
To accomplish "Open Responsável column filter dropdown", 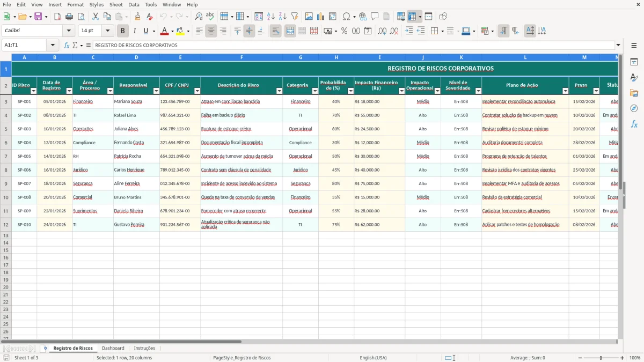I will 156,91.
